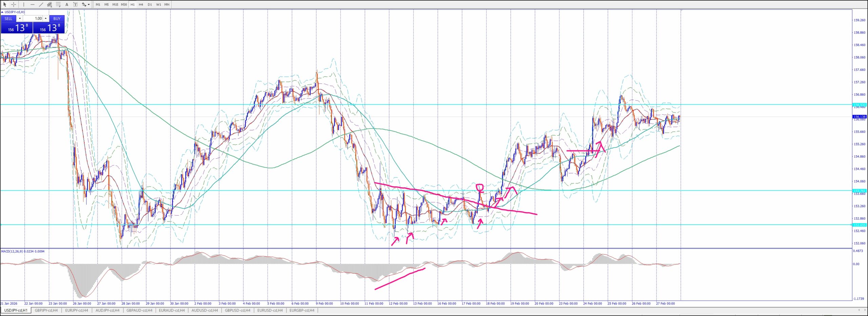Click the Fibonacci retracement tool
The image size is (868, 316).
pos(58,4)
